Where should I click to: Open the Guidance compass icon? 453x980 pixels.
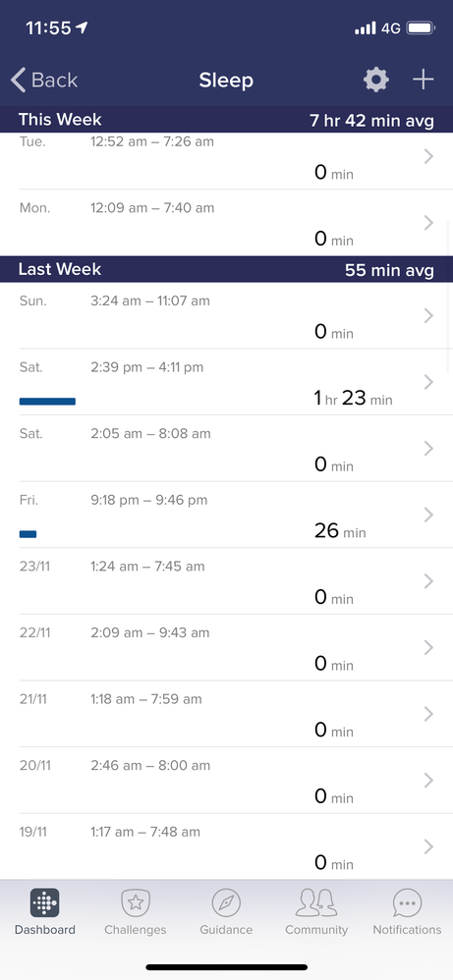pos(226,902)
